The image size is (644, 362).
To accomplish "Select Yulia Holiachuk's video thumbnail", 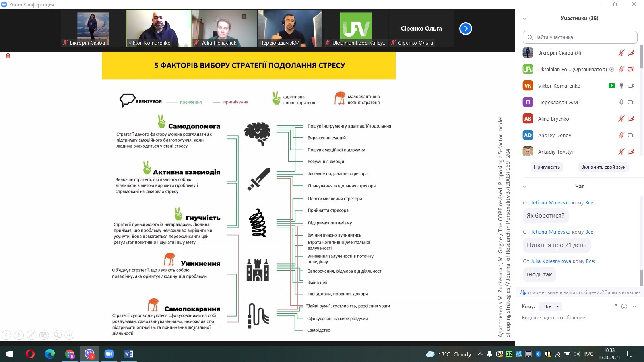I will 225,29.
